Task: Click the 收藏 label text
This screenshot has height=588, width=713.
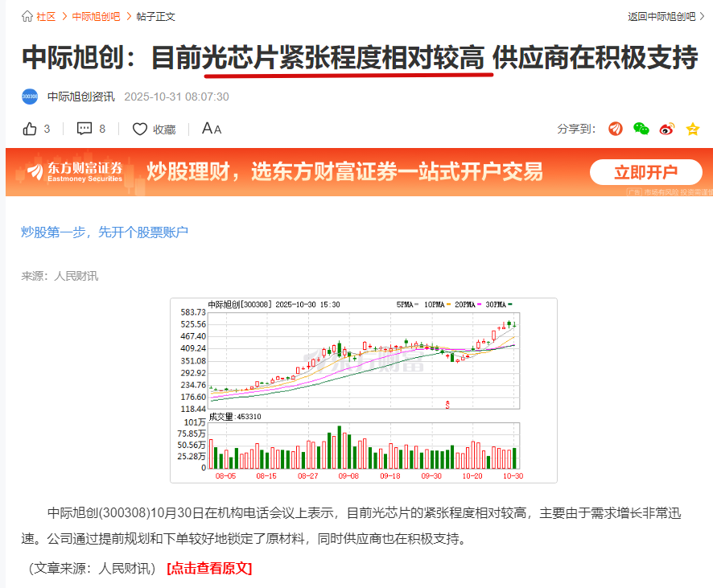Action: click(x=164, y=130)
